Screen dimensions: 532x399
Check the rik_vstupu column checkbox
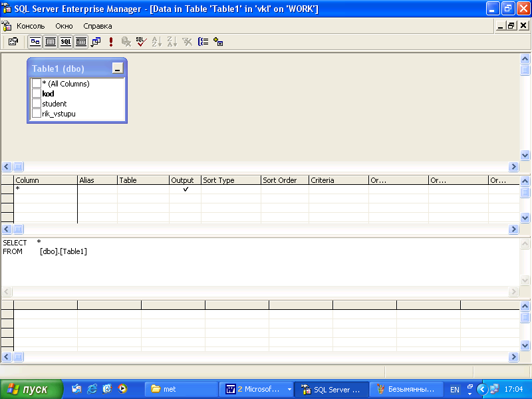coord(37,113)
